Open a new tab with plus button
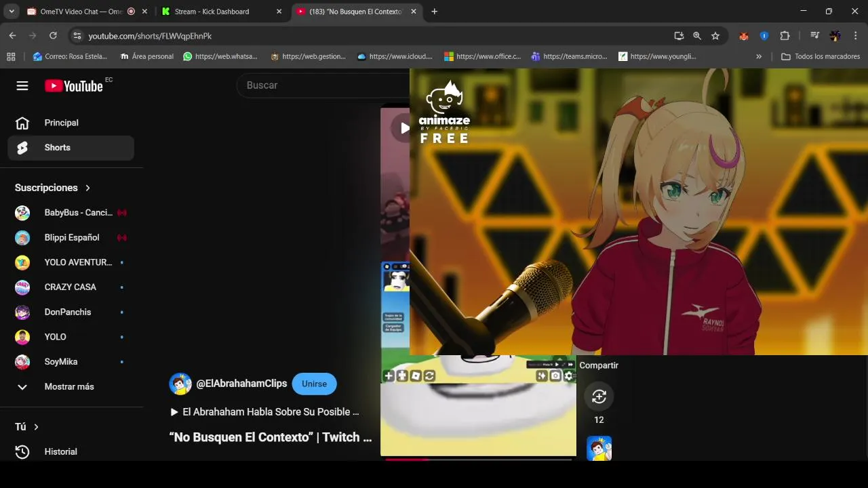 tap(435, 12)
